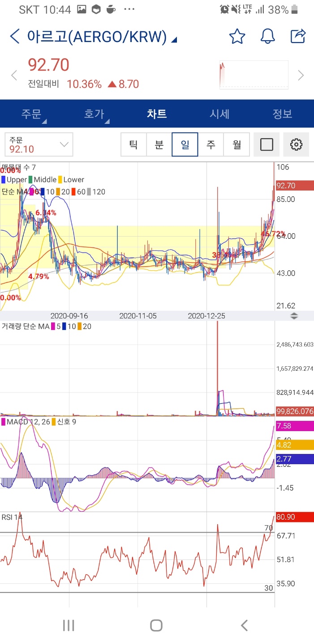Tap the RSI value tag 80.90

[294, 517]
